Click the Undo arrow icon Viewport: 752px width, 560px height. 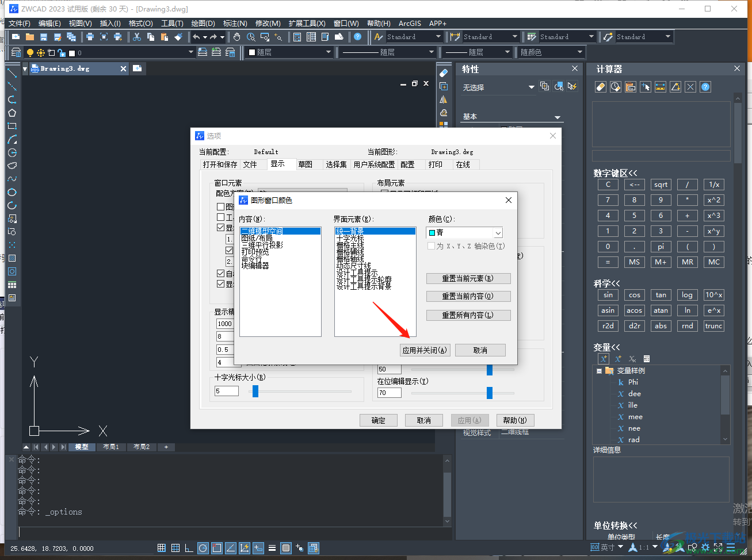pyautogui.click(x=197, y=37)
